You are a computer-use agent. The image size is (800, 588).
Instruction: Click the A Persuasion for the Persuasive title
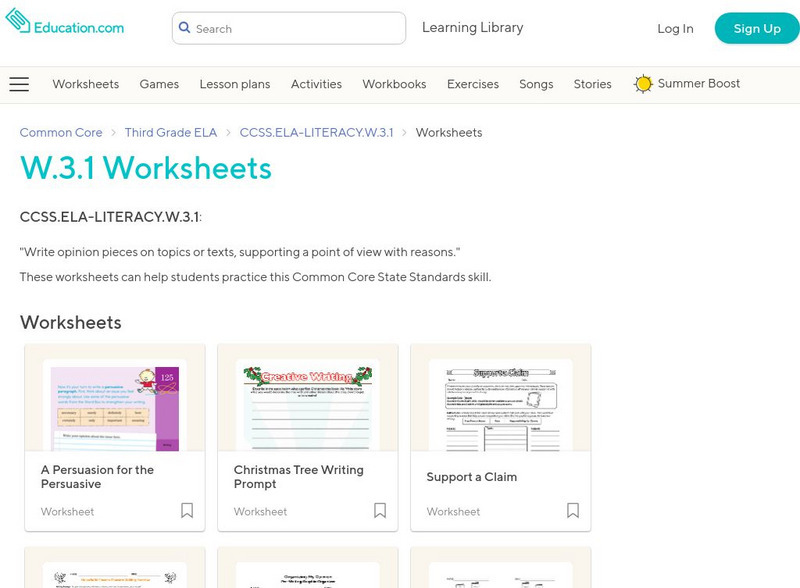(97, 477)
